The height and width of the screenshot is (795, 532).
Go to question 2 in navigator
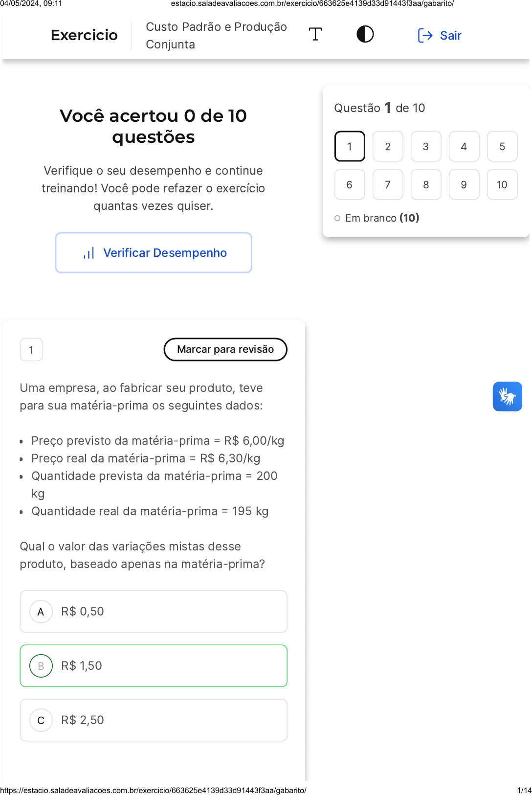[388, 146]
